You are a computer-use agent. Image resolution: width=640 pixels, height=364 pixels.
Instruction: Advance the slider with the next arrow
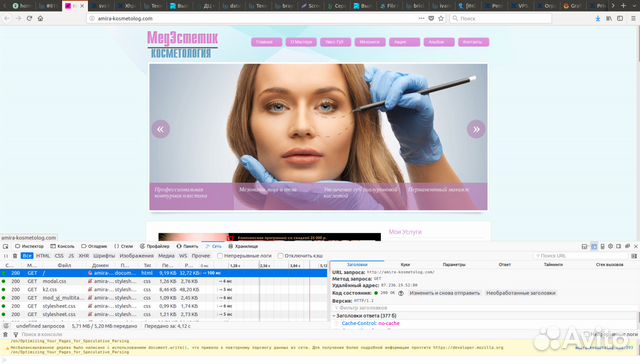[x=476, y=129]
